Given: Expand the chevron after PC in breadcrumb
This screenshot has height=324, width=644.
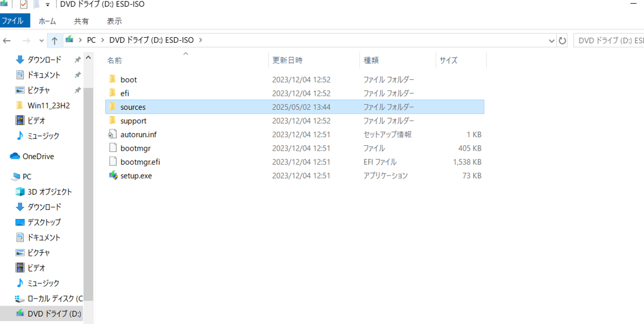Looking at the screenshot, I should click(x=102, y=40).
